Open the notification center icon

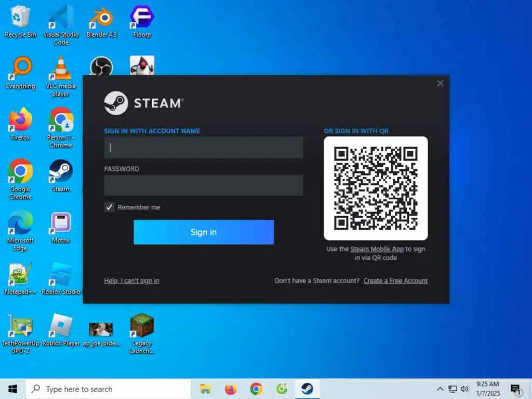[x=516, y=389]
